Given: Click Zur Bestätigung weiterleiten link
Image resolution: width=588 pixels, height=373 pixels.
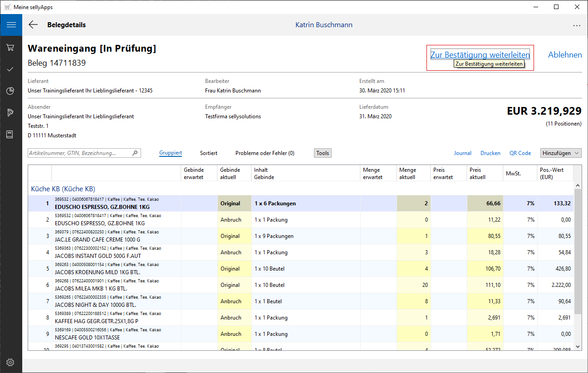Looking at the screenshot, I should (480, 55).
